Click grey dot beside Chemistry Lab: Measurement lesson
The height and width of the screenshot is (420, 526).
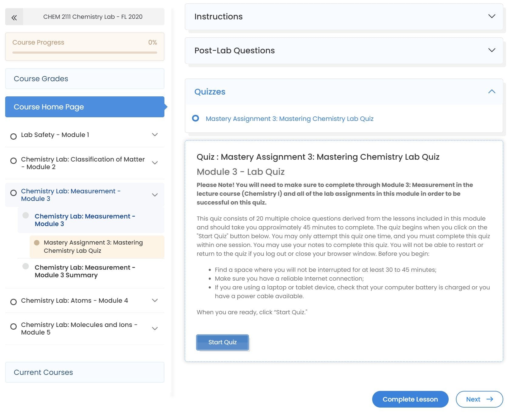coord(26,215)
